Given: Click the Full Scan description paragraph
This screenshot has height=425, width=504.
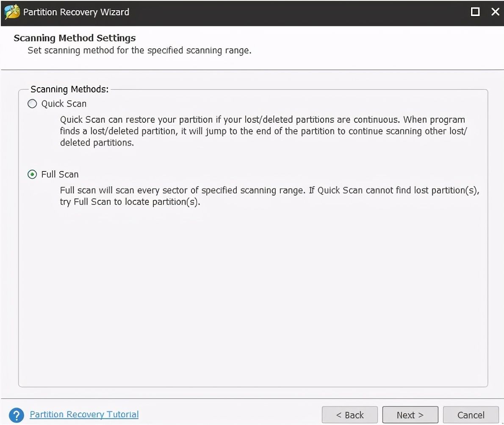Looking at the screenshot, I should click(x=269, y=196).
